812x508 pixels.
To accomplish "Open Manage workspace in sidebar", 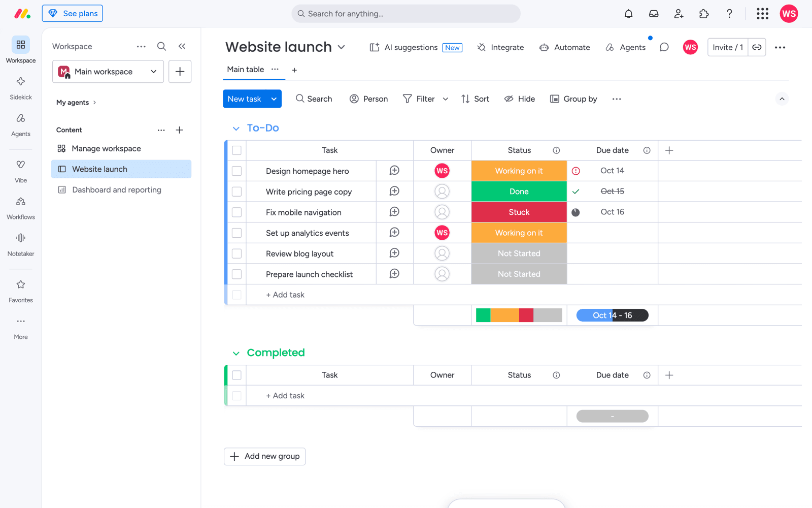I will 121,148.
